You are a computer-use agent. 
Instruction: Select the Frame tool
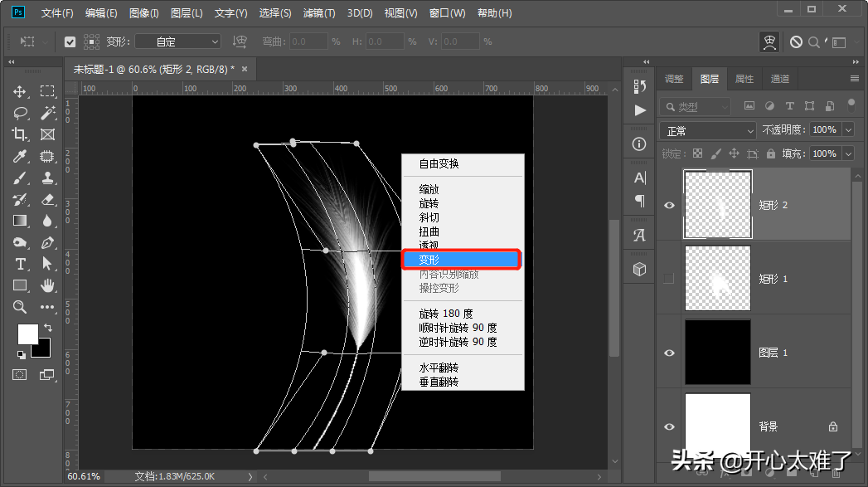47,134
